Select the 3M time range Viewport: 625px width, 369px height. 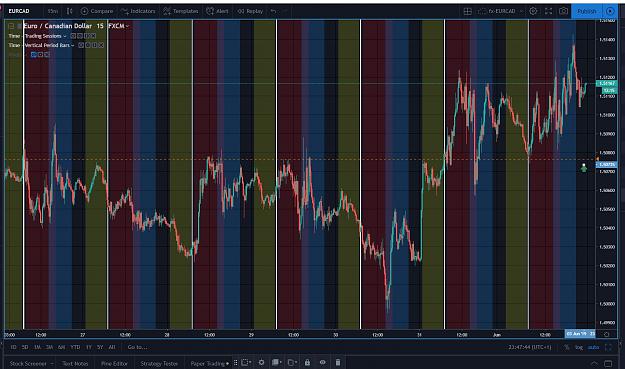49,347
